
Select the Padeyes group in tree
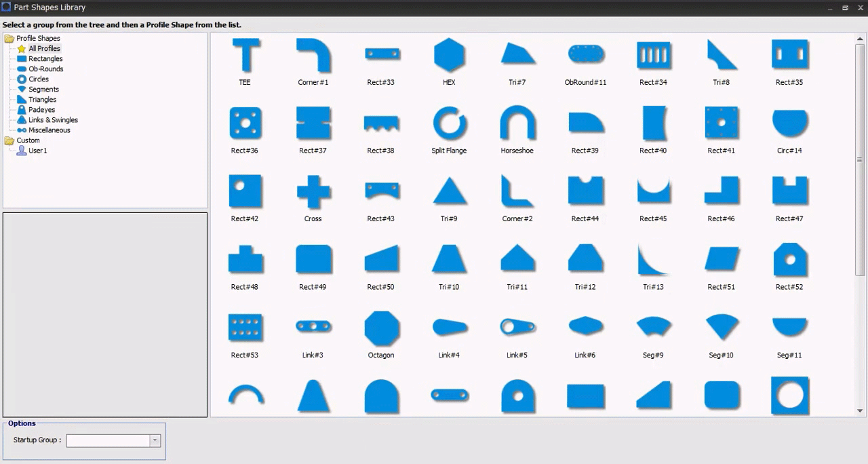coord(41,110)
